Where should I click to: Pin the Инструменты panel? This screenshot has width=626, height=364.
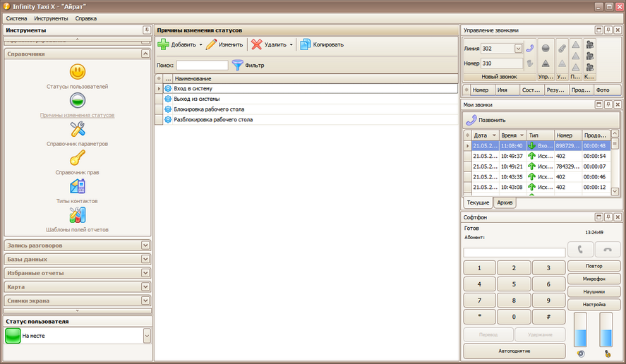[x=147, y=30]
